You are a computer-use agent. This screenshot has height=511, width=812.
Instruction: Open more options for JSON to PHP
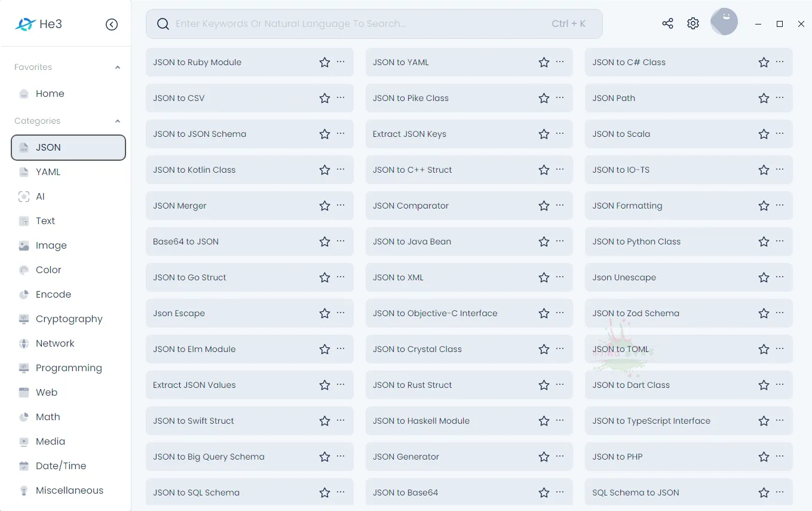[780, 456]
